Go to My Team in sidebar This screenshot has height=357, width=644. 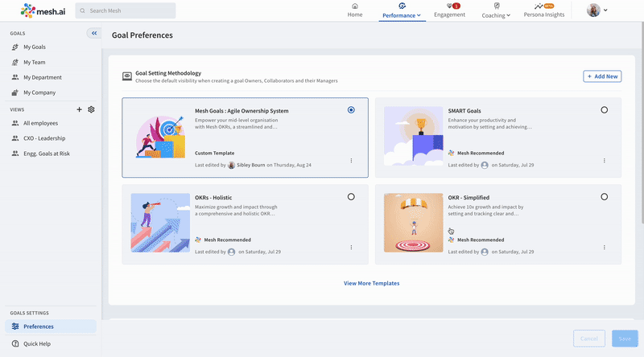click(34, 63)
